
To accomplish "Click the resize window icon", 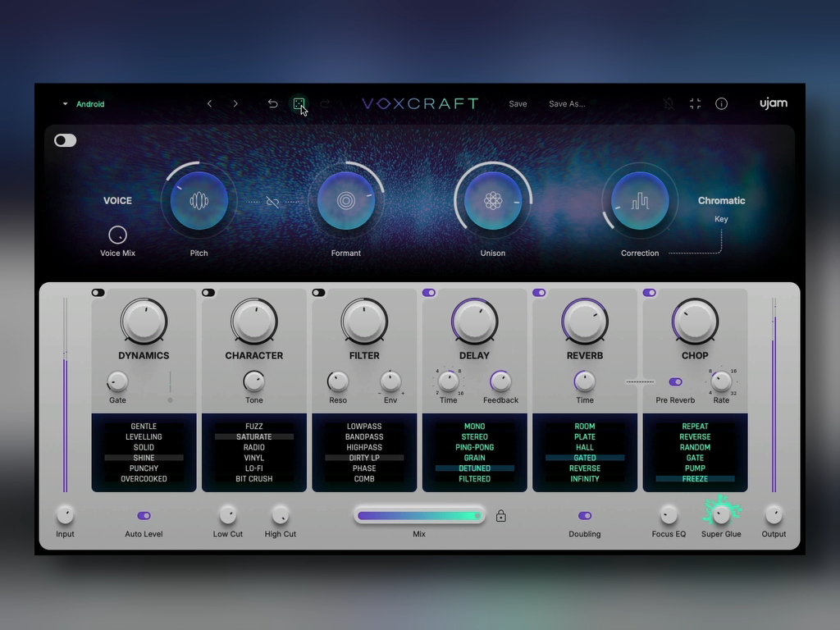I will tap(696, 104).
